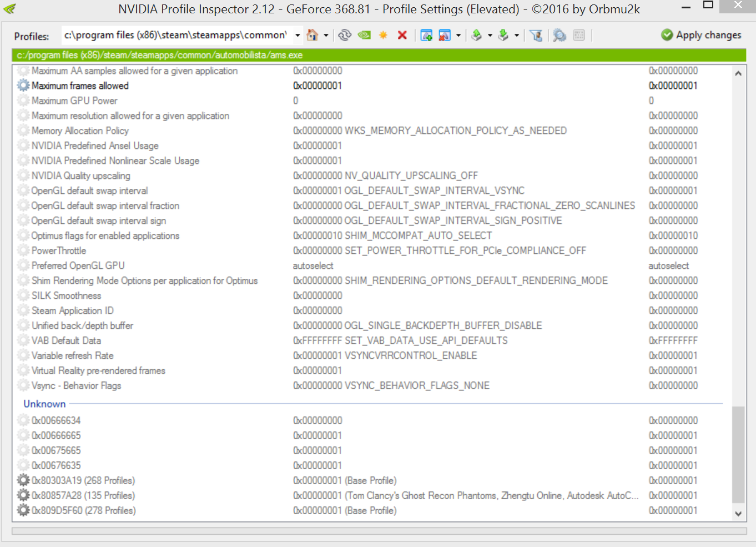
Task: Click 0xFFFFFFFF hex value in VAB row
Action: (673, 340)
